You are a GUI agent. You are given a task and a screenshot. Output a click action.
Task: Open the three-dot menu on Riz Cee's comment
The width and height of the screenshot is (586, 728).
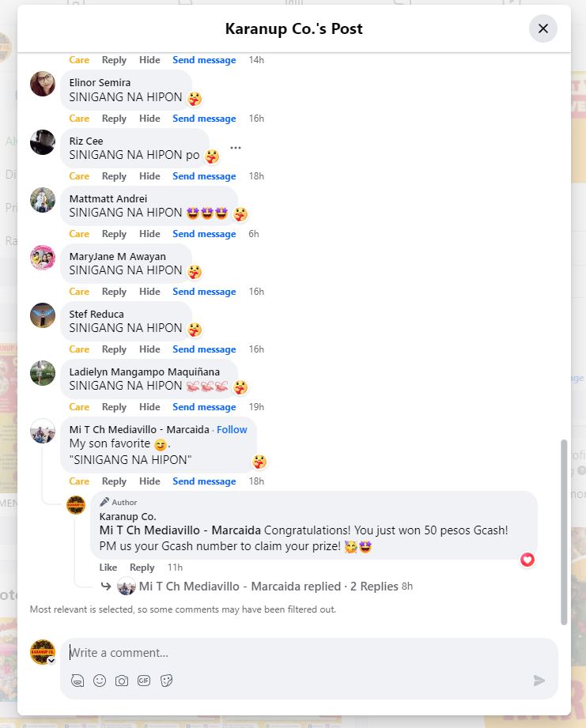pyautogui.click(x=236, y=148)
